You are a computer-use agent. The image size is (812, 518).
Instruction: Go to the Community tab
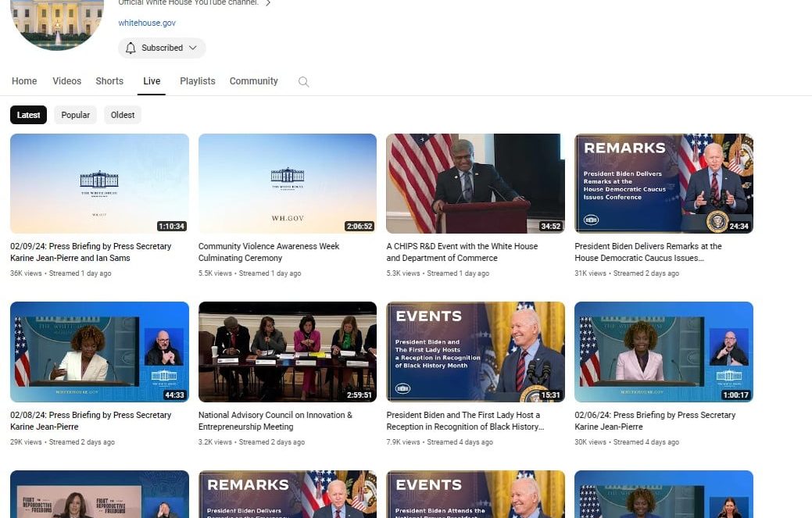pos(253,81)
